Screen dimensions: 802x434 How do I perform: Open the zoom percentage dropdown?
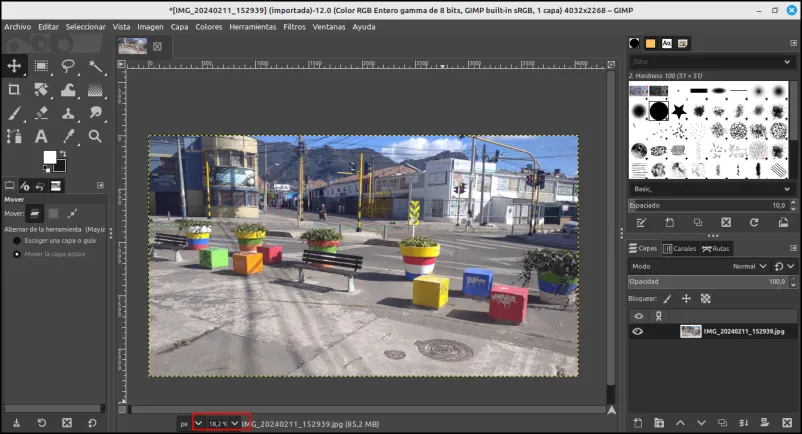[234, 423]
